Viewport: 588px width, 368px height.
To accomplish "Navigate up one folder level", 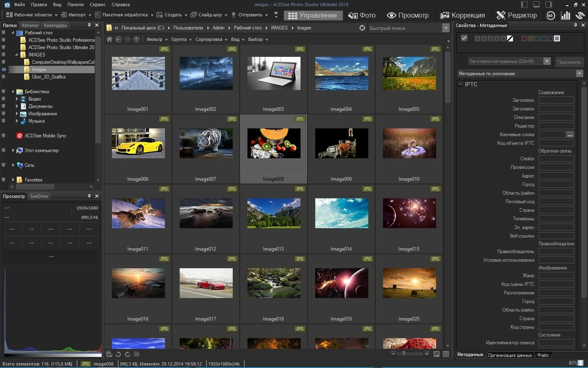I will pyautogui.click(x=136, y=39).
